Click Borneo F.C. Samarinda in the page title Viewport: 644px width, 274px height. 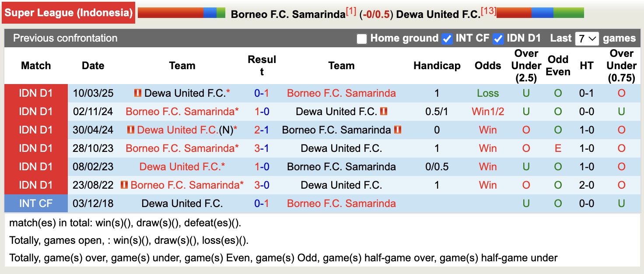tap(287, 14)
